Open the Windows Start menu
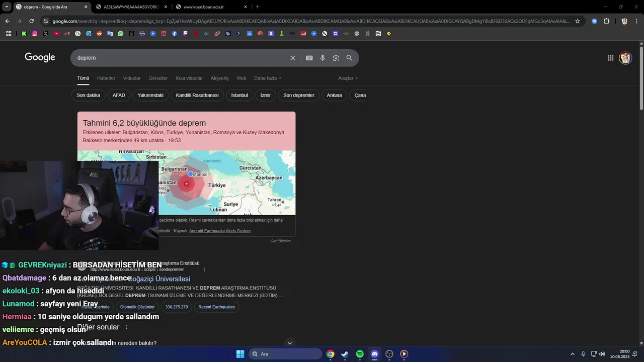The height and width of the screenshot is (362, 644). coord(240,354)
